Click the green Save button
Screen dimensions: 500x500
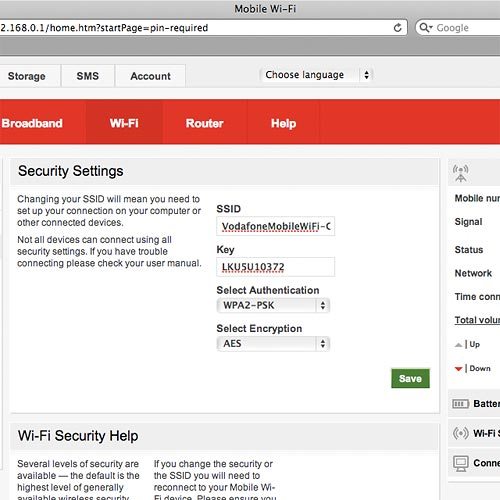[410, 378]
